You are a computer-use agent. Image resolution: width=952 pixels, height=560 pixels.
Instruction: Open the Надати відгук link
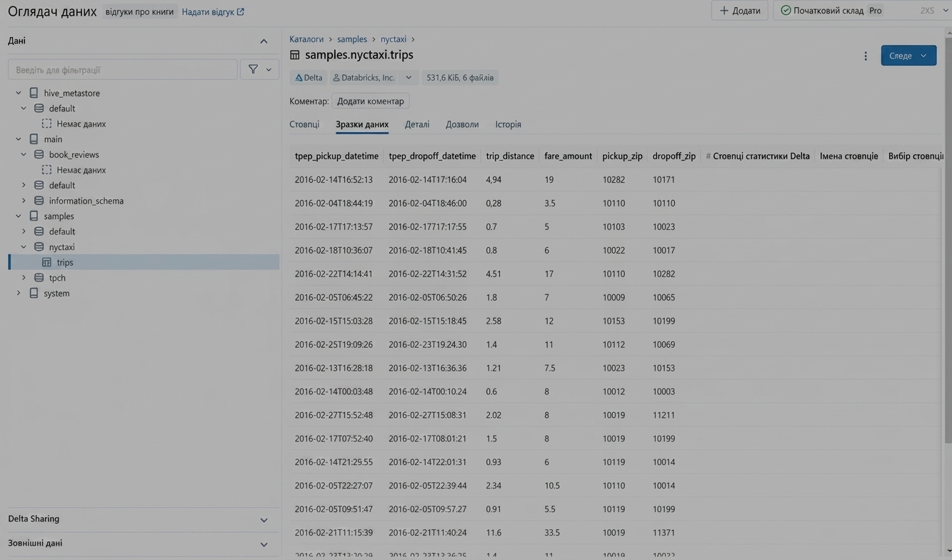213,11
